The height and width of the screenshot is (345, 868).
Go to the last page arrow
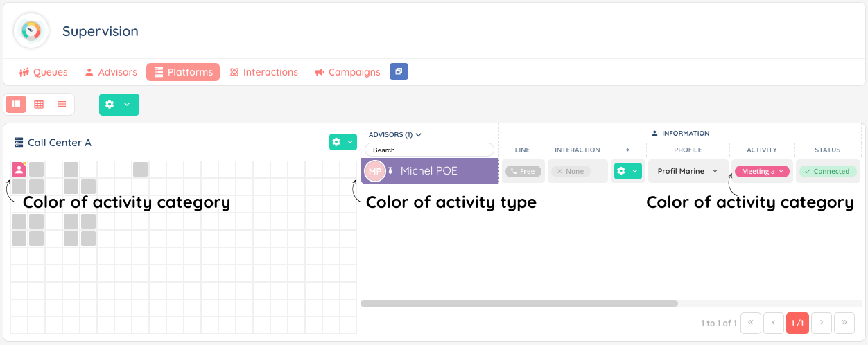(x=844, y=323)
